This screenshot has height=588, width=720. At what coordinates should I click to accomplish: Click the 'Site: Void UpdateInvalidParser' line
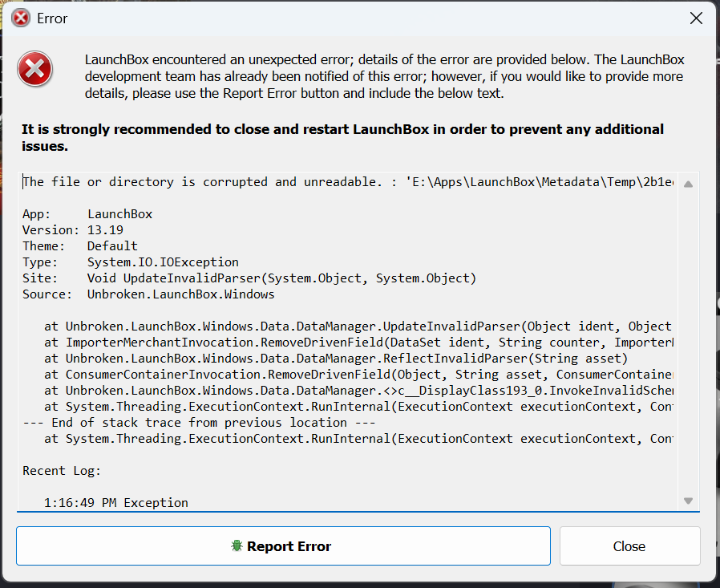click(249, 278)
